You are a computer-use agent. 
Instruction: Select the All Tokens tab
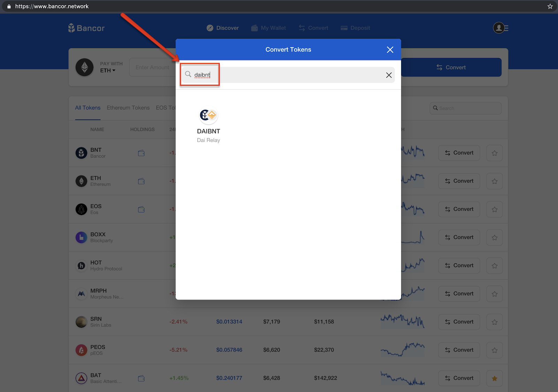[88, 108]
